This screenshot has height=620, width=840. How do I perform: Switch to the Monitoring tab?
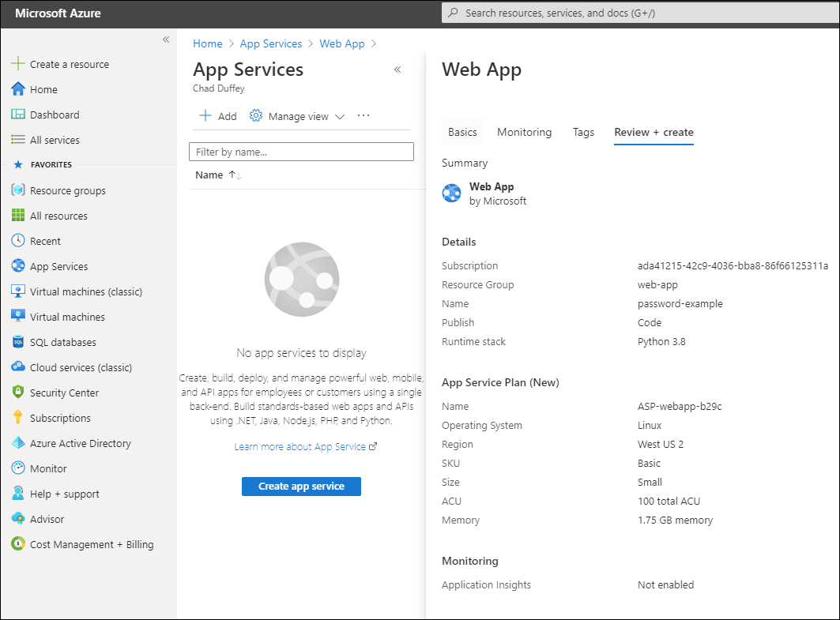pos(524,132)
